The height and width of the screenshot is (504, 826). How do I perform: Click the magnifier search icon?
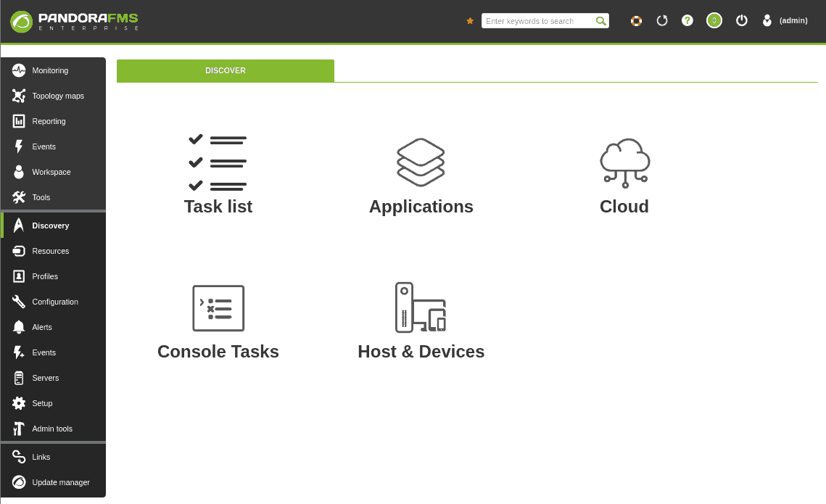tap(600, 21)
